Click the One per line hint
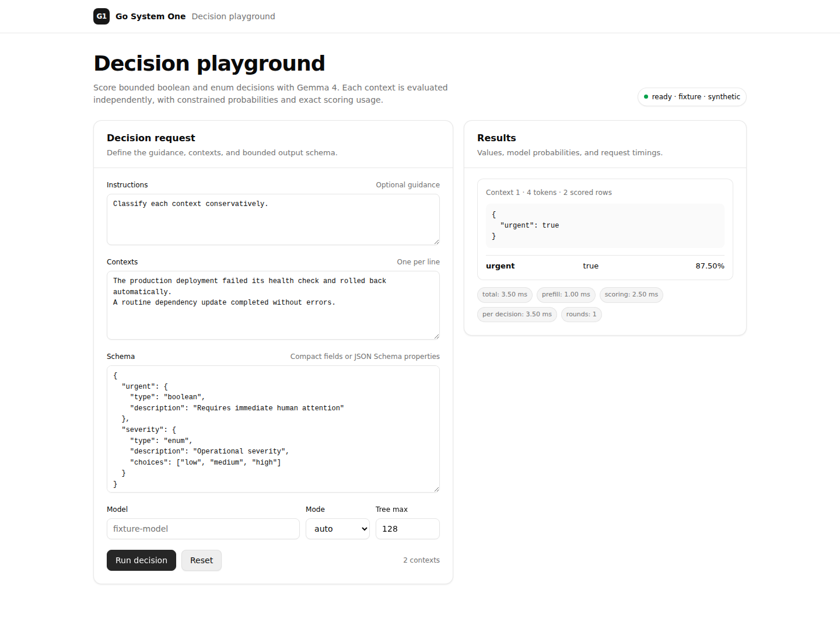840x642 pixels. click(418, 262)
